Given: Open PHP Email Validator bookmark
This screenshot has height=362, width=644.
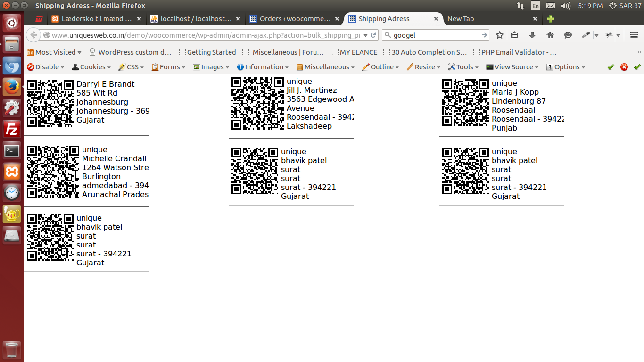Looking at the screenshot, I should (515, 52).
